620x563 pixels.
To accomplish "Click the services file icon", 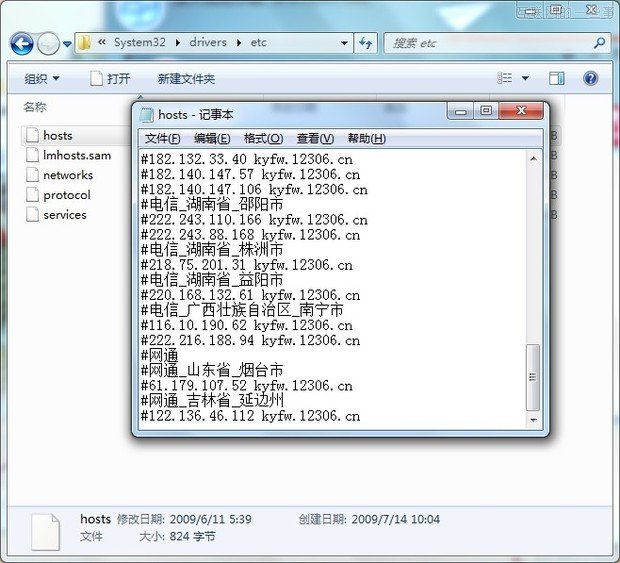I will tap(32, 214).
